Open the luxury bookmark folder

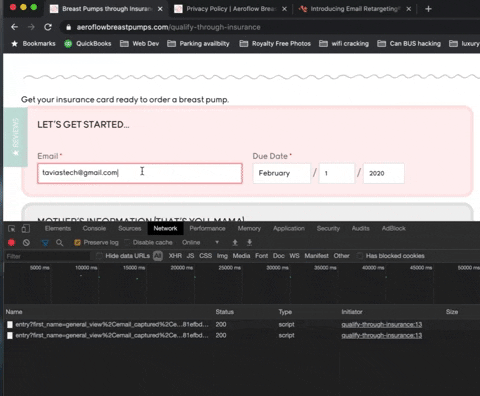(x=464, y=44)
